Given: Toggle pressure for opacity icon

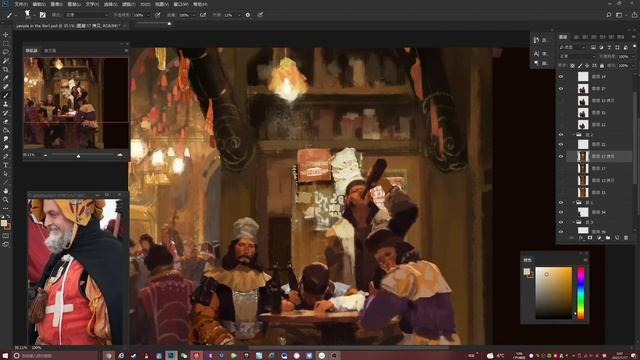Looking at the screenshot, I should pos(158,15).
